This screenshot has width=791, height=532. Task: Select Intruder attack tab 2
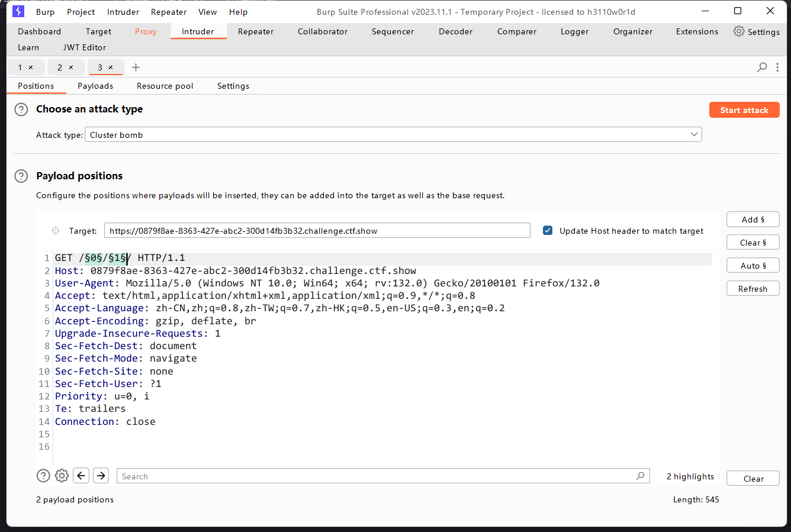pyautogui.click(x=60, y=67)
